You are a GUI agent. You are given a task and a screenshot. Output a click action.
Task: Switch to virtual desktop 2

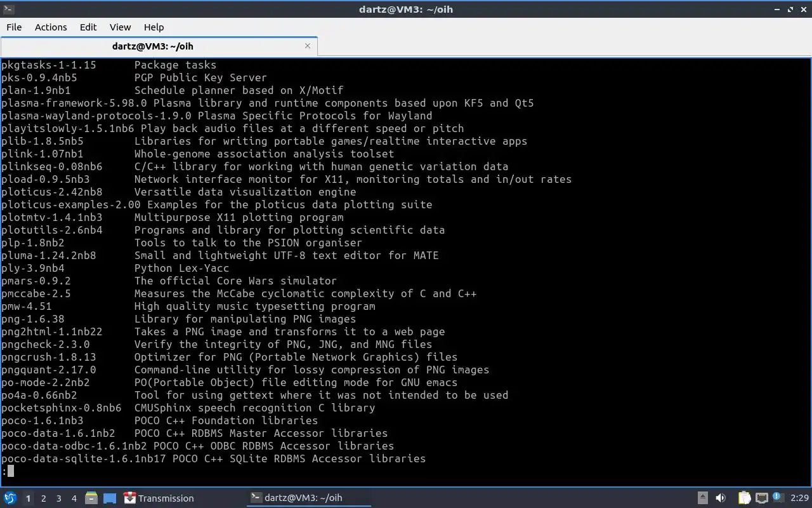pos(43,498)
